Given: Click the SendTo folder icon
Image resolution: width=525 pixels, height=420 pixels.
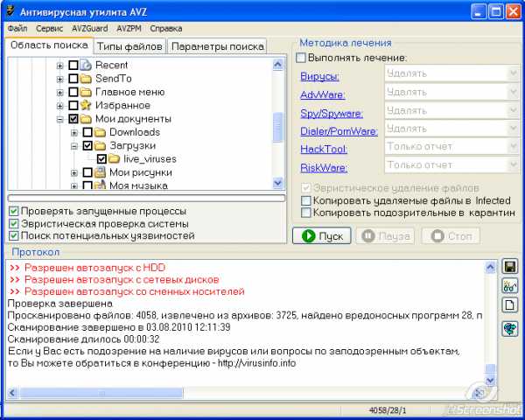Looking at the screenshot, I should pyautogui.click(x=86, y=79).
